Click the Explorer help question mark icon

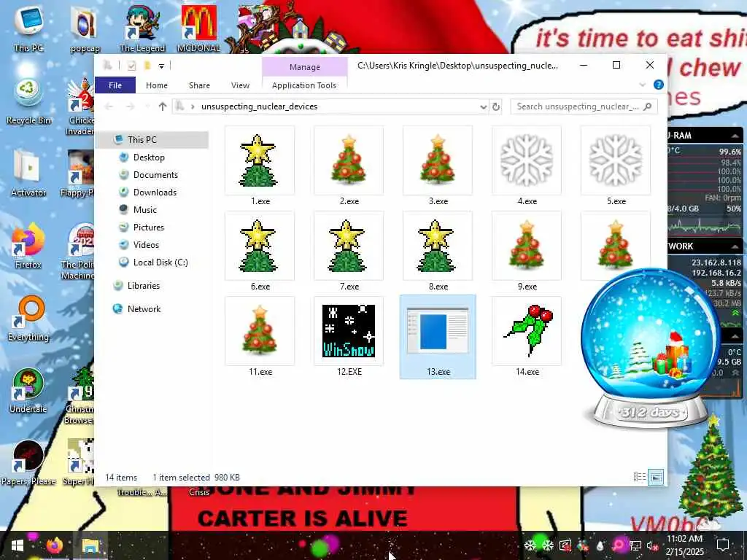point(659,85)
